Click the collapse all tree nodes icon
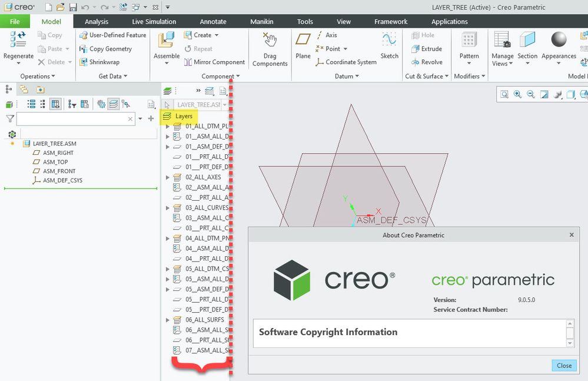Viewport: 588px width, 381px height. click(43, 104)
